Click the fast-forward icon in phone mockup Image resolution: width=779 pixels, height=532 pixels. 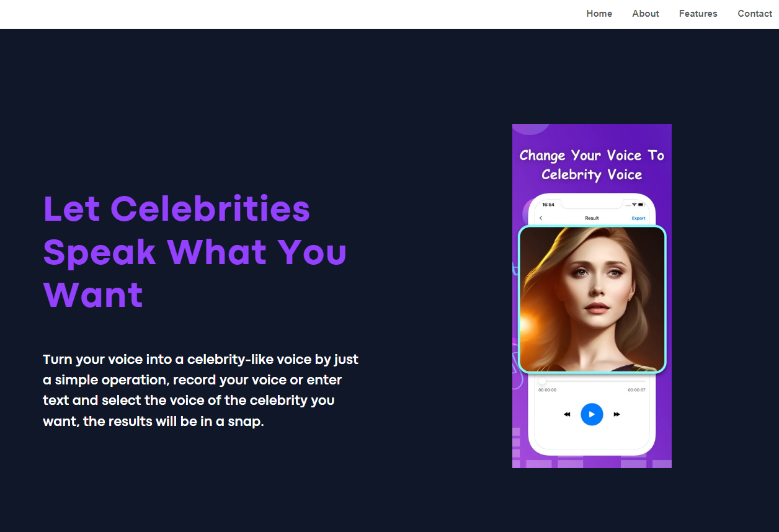[617, 414]
